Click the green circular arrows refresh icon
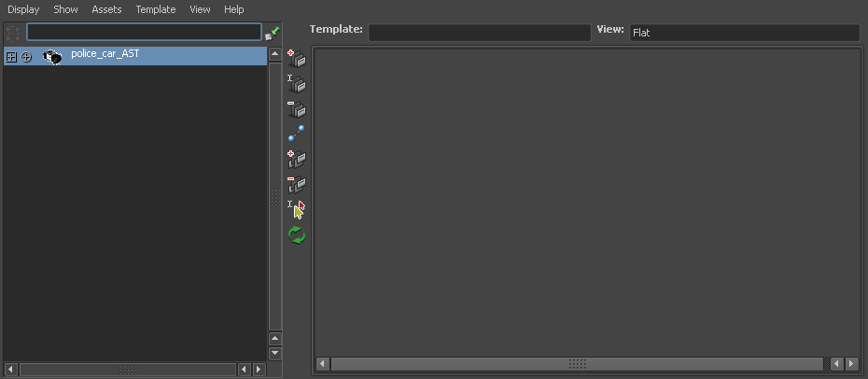This screenshot has height=379, width=868. 297,235
